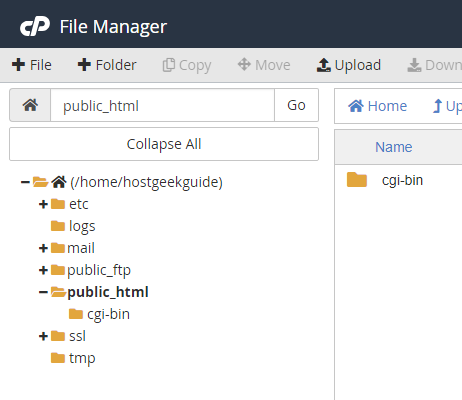This screenshot has height=400, width=462.
Task: Click the cPanel logo icon
Action: click(35, 26)
